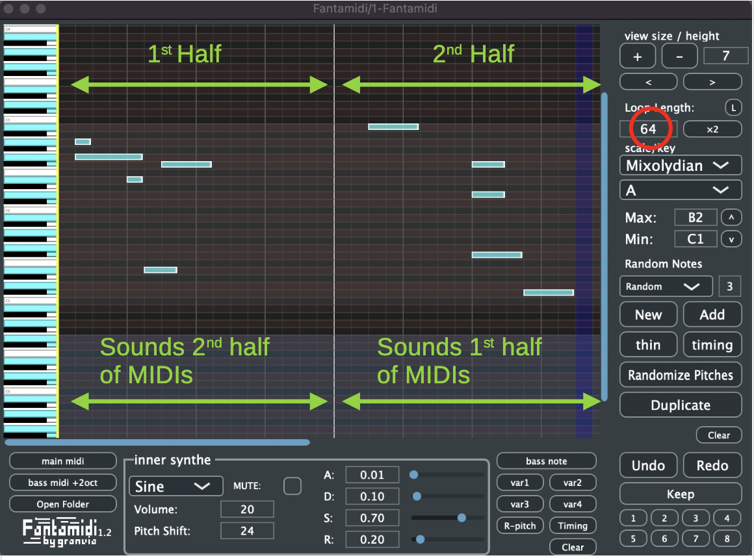
Task: Adjust the Attack (A) slider
Action: coord(447,475)
